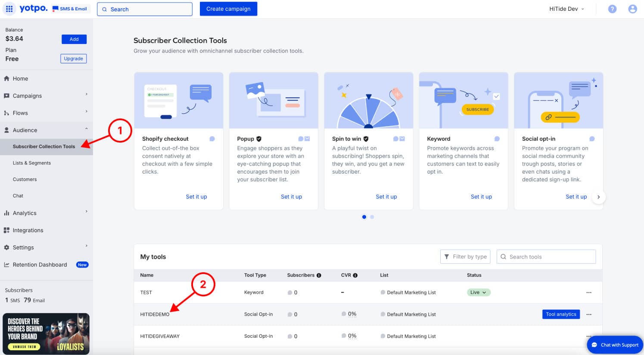The width and height of the screenshot is (644, 355).
Task: Click the TEST tool name
Action: click(146, 293)
